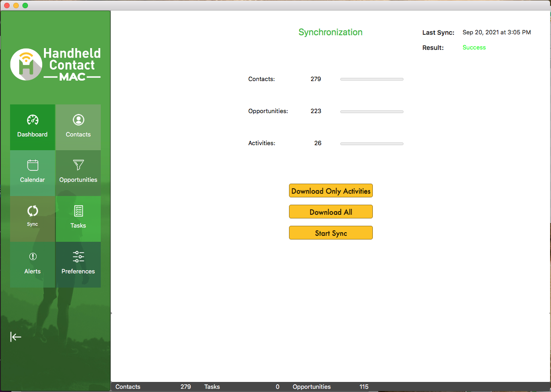This screenshot has height=392, width=551.
Task: Open the Calendar view
Action: tap(32, 173)
